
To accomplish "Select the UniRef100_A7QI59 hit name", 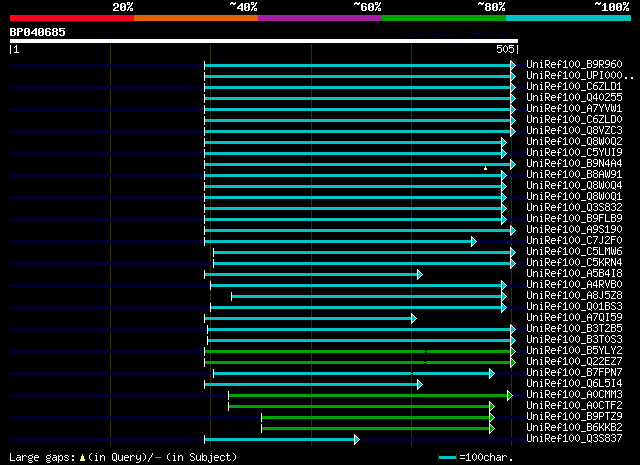I will click(x=574, y=317).
